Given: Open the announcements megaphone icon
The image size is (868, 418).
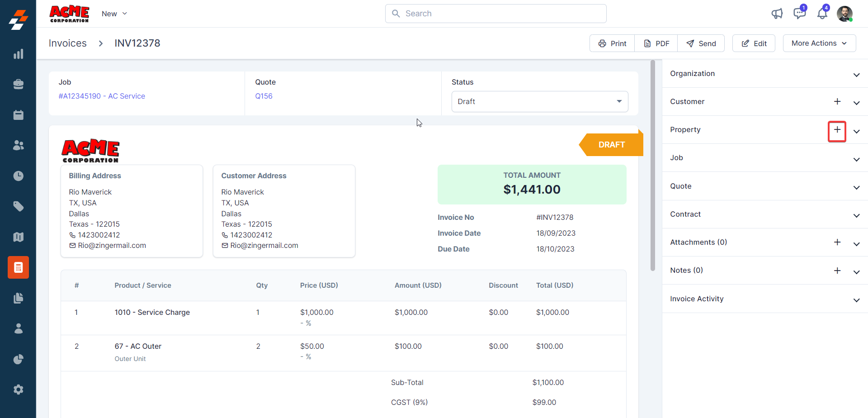Looking at the screenshot, I should [777, 14].
